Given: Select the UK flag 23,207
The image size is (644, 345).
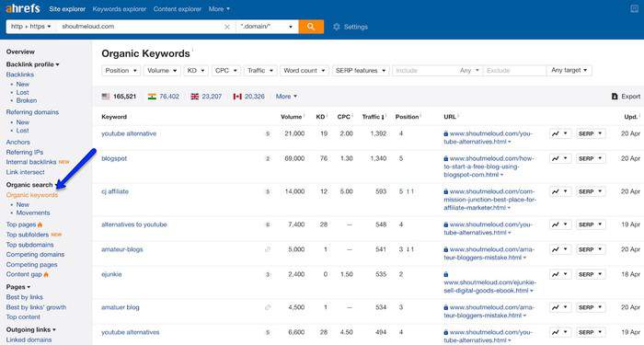Looking at the screenshot, I should point(206,96).
